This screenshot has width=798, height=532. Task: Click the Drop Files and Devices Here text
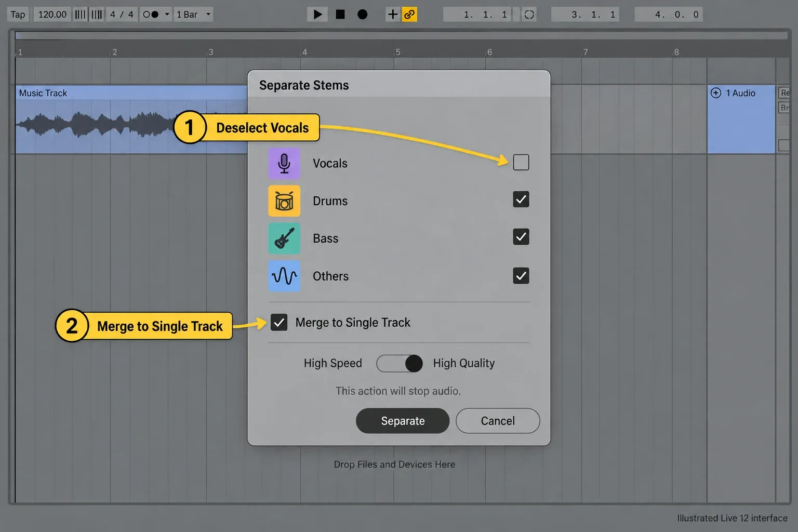click(394, 464)
